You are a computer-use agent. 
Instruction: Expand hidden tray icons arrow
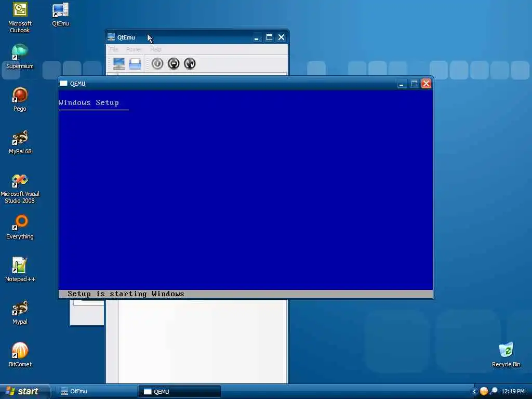pyautogui.click(x=474, y=392)
